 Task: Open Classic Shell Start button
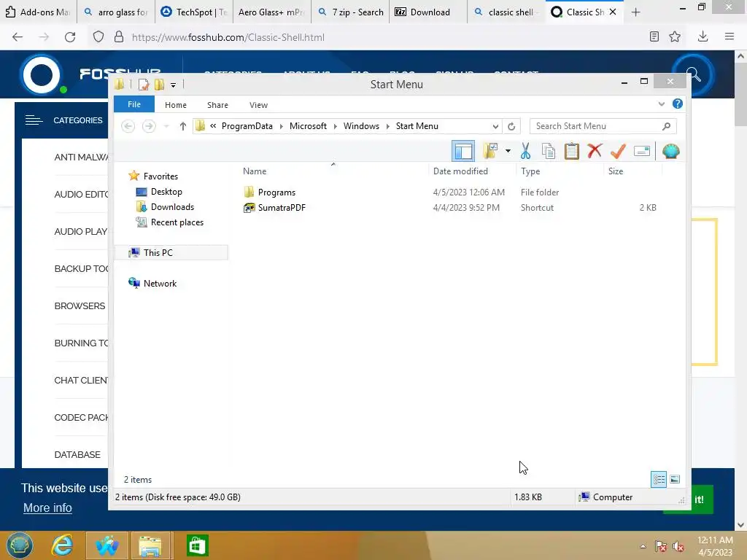(x=20, y=545)
